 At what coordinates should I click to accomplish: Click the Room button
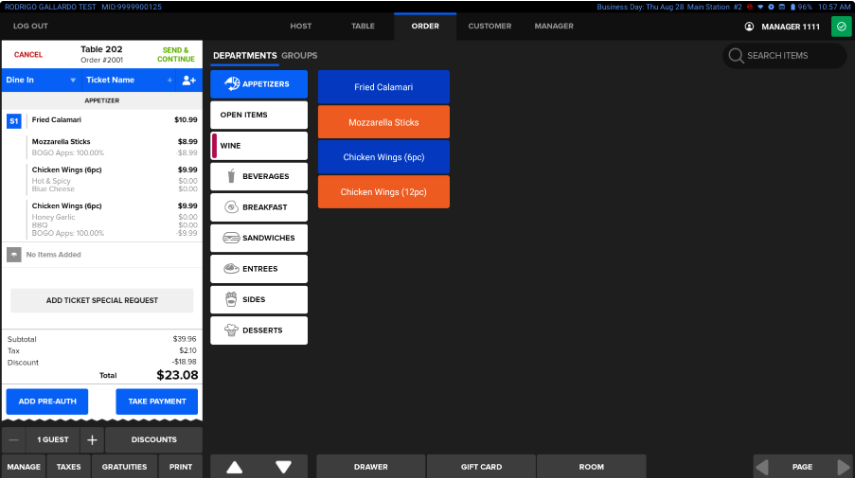tap(591, 467)
